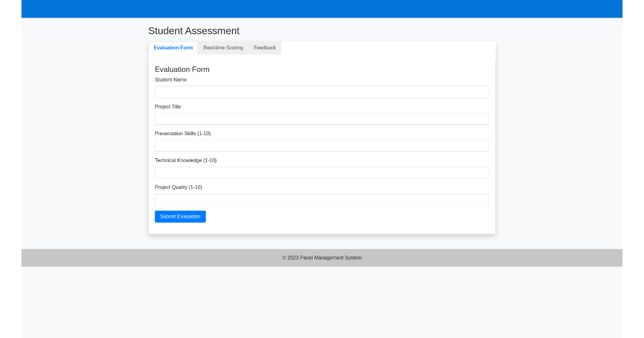Open the Feedback tab
Screen dimensions: 644x338
click(x=265, y=48)
